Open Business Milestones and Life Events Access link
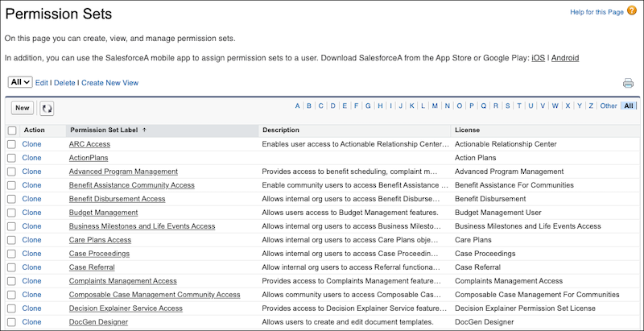 [142, 226]
